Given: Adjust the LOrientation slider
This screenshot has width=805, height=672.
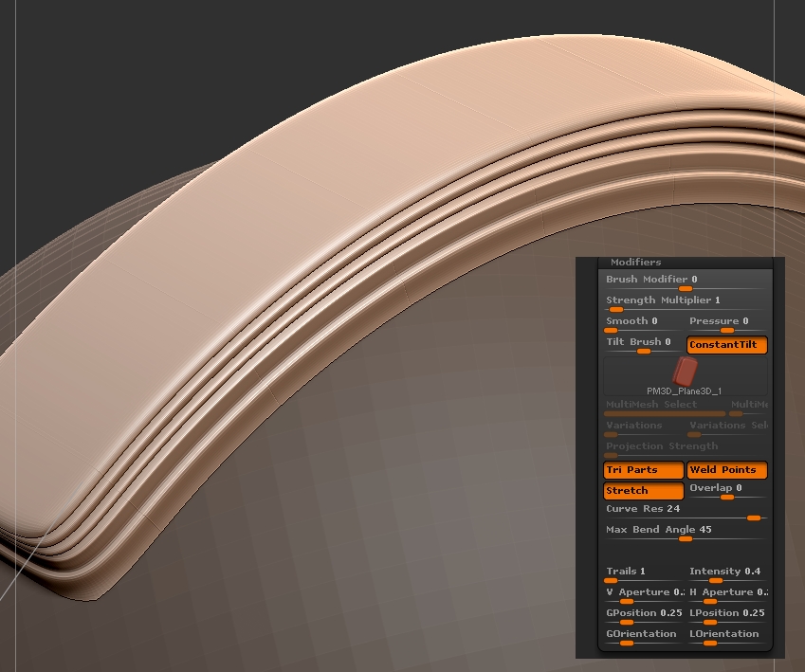Looking at the screenshot, I should point(727,638).
